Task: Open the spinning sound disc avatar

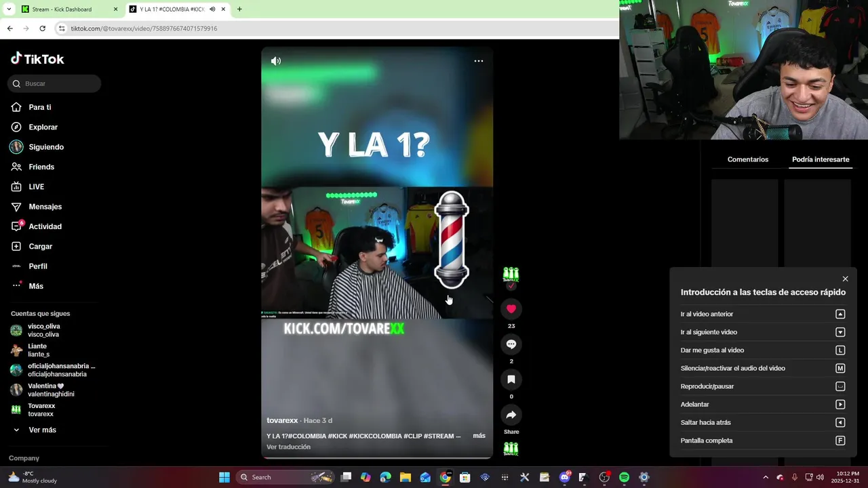Action: pos(511,449)
